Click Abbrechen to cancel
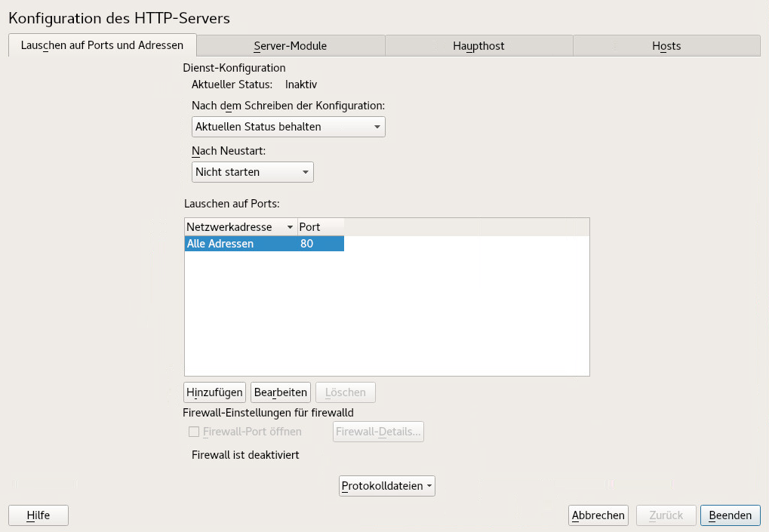Image resolution: width=769 pixels, height=532 pixels. [598, 515]
